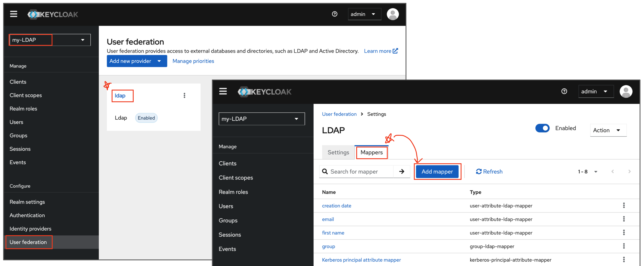Viewport: 644px width, 266px height.
Task: Open hamburger menu in back Keycloak window
Action: click(14, 14)
